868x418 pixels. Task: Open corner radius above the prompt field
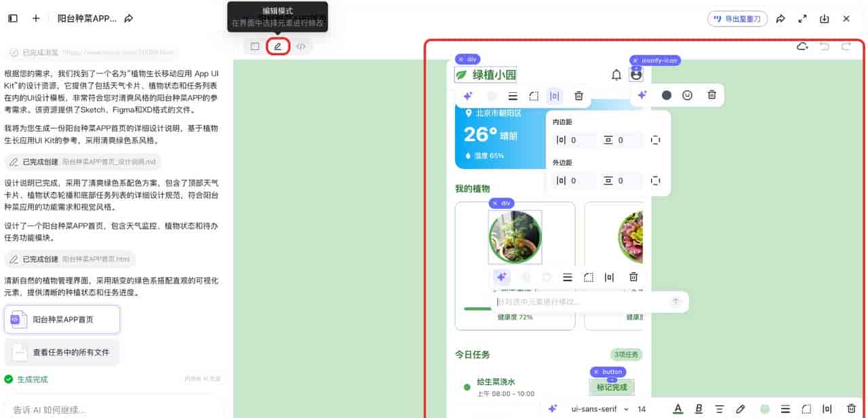(589, 277)
